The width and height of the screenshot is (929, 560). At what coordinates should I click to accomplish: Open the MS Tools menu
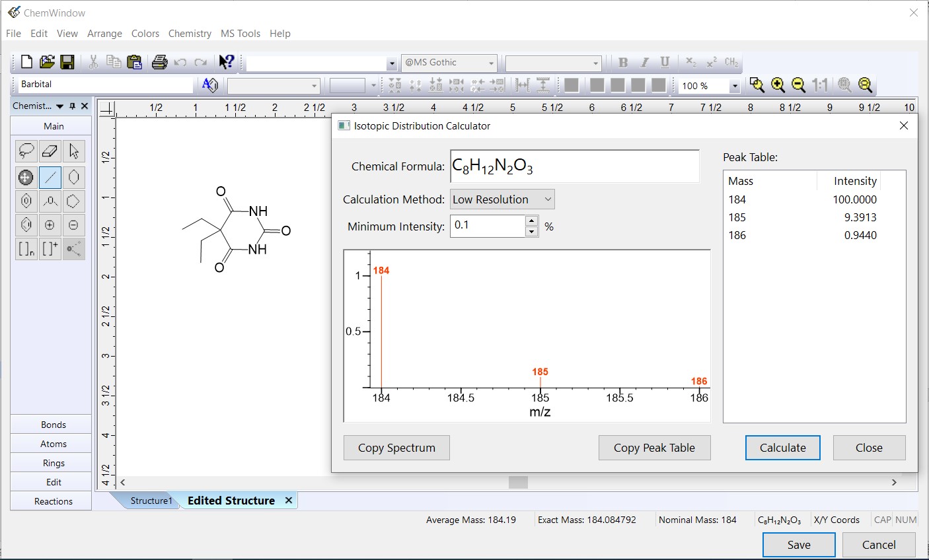click(240, 34)
